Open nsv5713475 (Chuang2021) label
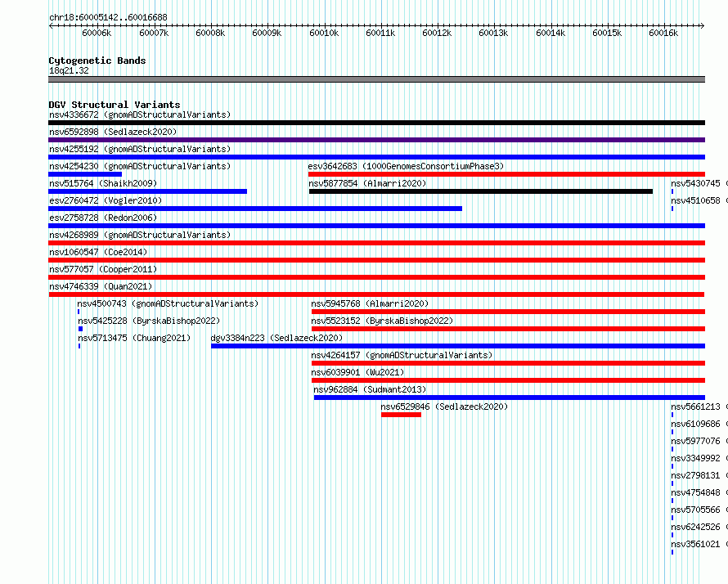The width and height of the screenshot is (728, 584). click(x=134, y=338)
